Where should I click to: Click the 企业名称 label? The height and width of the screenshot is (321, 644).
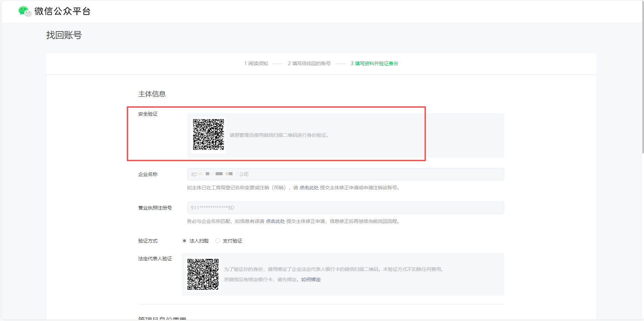(148, 174)
